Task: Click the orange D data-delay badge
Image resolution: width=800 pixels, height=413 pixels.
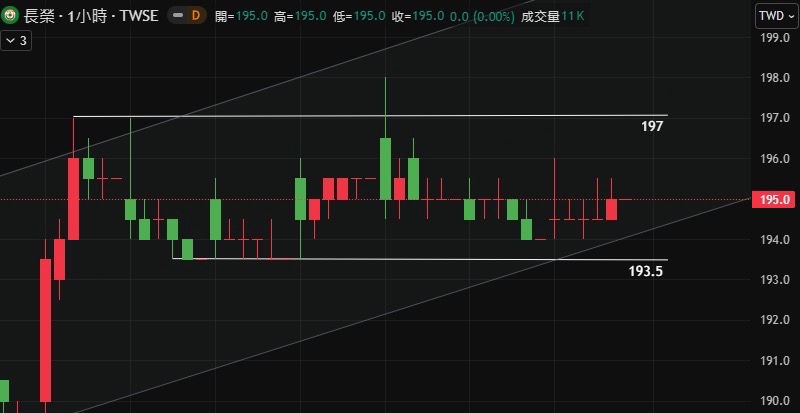Action: click(195, 16)
